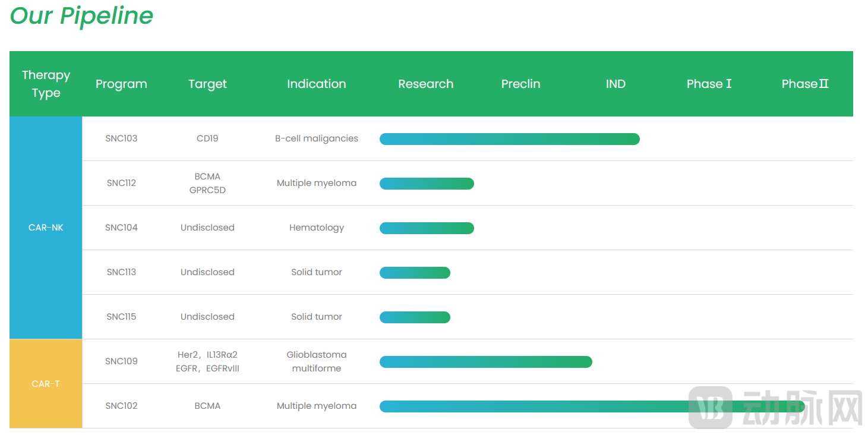Select the Therapy Type column header
Image resolution: width=868 pixels, height=435 pixels.
[x=46, y=84]
